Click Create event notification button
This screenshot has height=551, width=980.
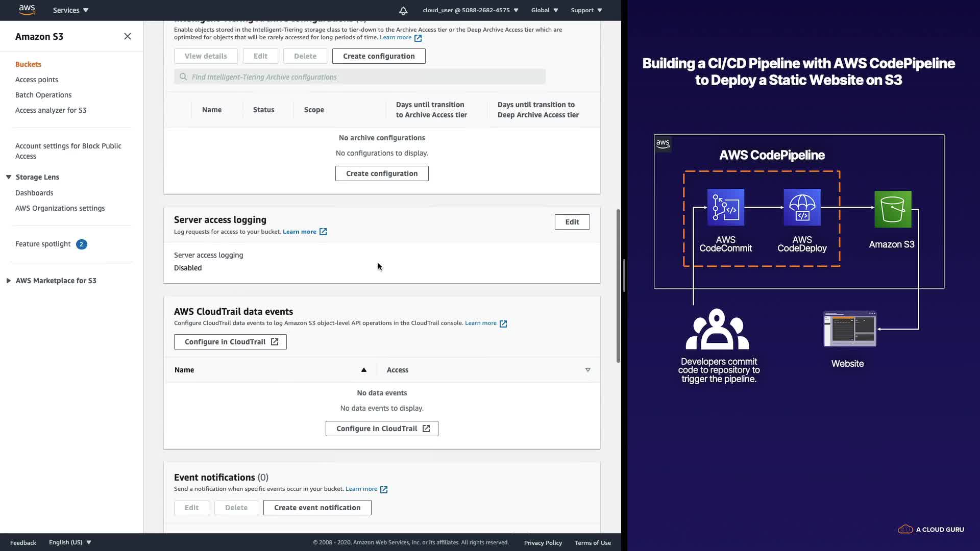[x=317, y=508]
